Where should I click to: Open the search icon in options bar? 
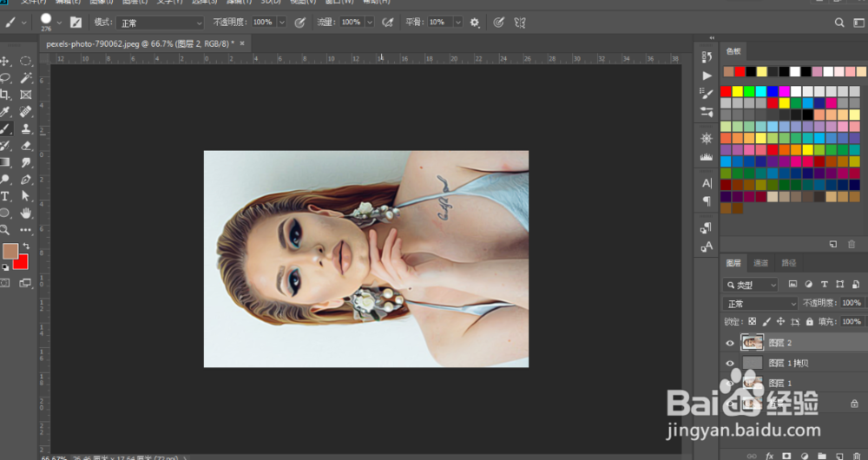click(x=839, y=23)
